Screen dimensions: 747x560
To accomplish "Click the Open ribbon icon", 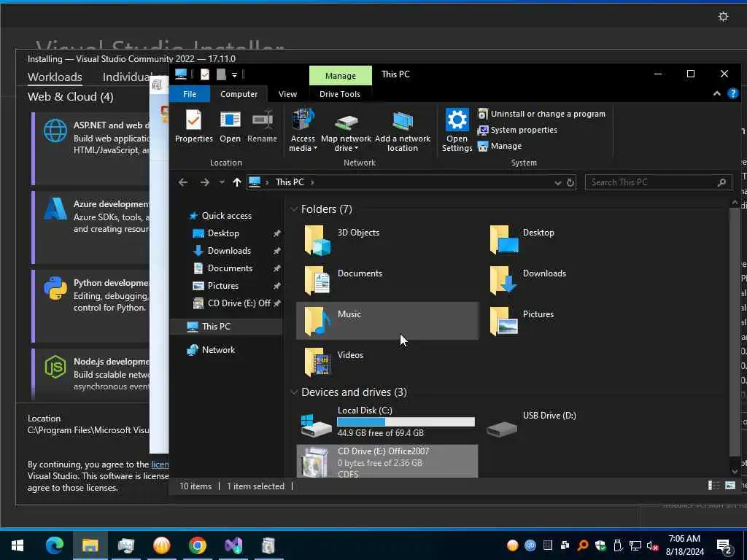I will [x=230, y=126].
